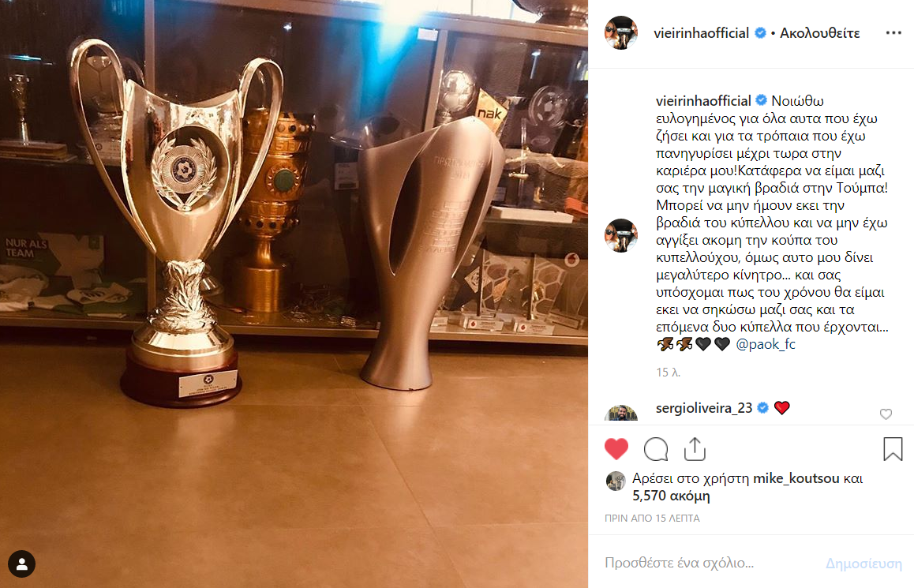Like sergioliveira_23's comment with small heart
Viewport: 914px width, 588px height.
(886, 414)
